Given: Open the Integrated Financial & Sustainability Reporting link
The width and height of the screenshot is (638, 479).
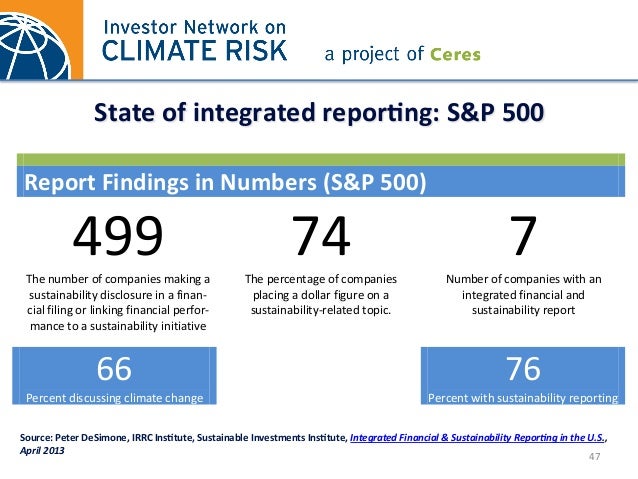Looking at the screenshot, I should point(477,437).
